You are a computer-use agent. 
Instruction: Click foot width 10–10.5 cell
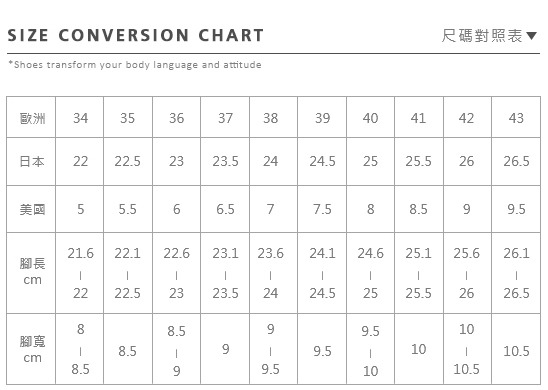[467, 349]
